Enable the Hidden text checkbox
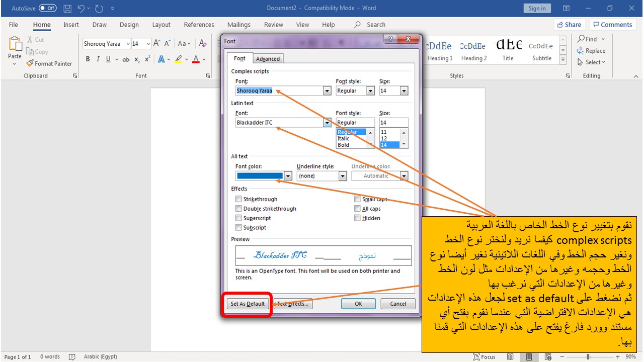 (x=357, y=218)
